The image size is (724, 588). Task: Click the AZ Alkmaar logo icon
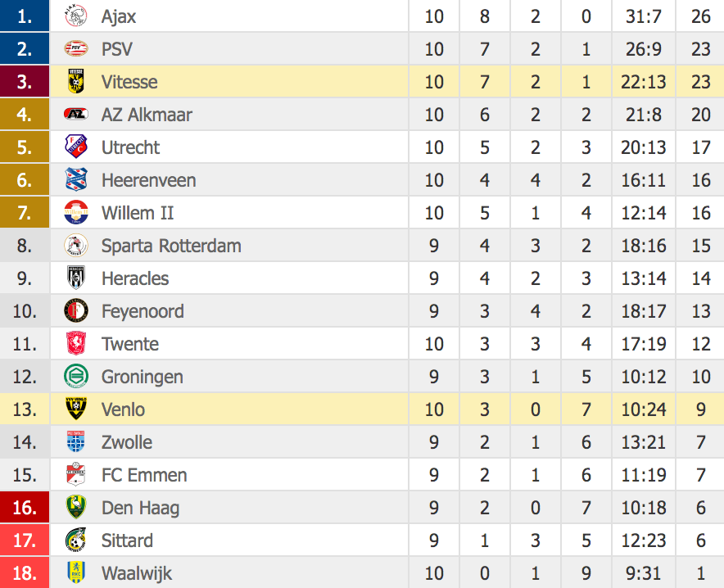75,115
